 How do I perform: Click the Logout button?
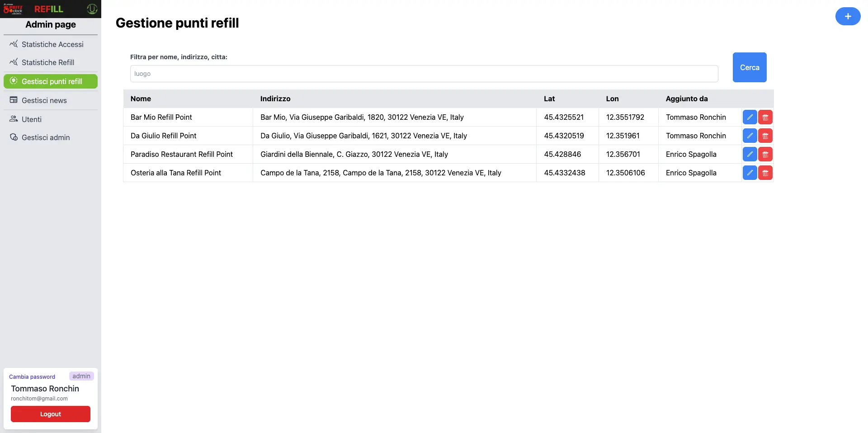[x=50, y=414]
